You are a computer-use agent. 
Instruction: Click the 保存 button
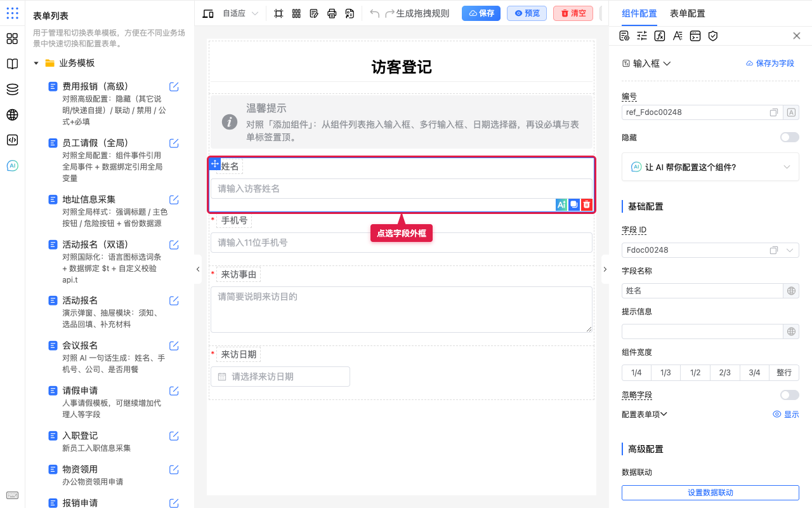tap(481, 13)
